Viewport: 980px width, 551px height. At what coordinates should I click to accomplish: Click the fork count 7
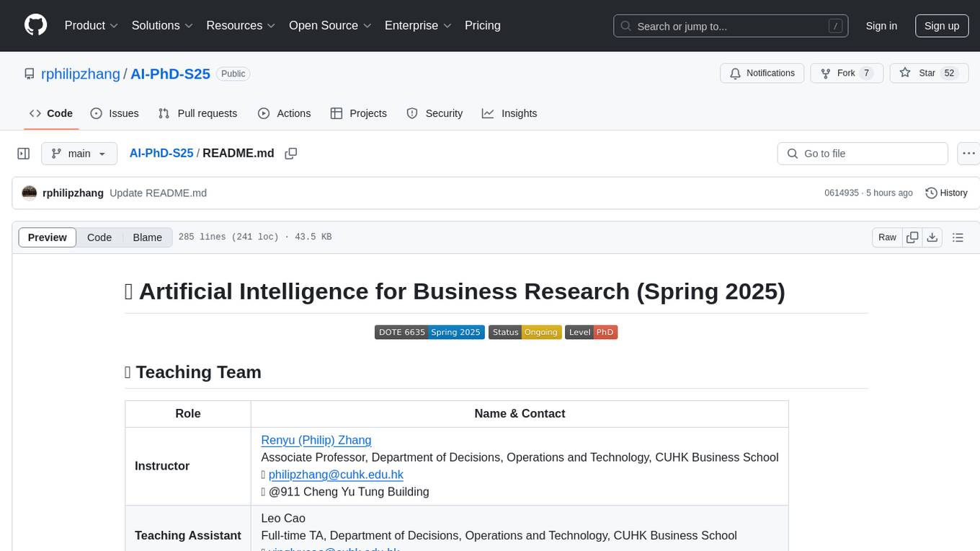click(866, 74)
